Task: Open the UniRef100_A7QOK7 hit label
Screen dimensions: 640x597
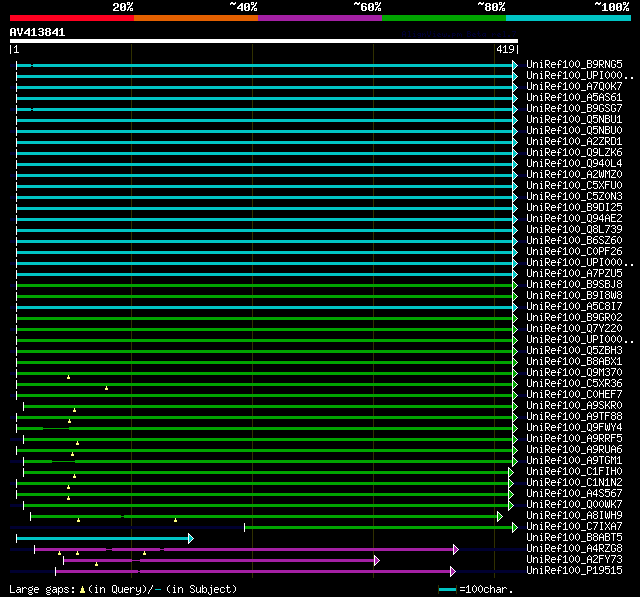Action: coord(574,87)
